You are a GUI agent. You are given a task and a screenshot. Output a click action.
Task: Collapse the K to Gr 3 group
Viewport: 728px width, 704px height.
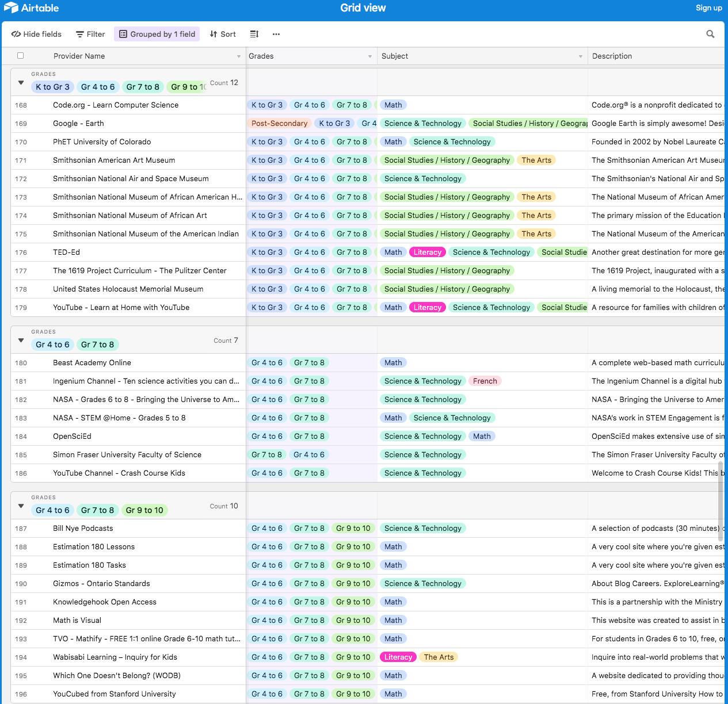click(x=21, y=83)
